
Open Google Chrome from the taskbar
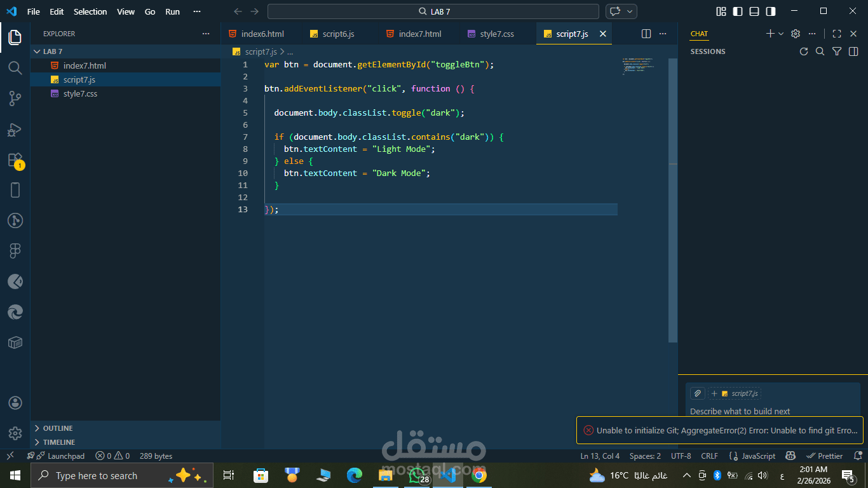pos(478,475)
